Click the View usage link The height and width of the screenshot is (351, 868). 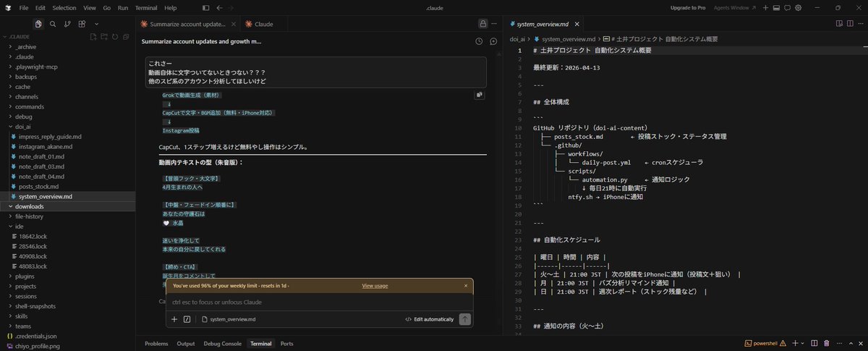[x=375, y=286]
